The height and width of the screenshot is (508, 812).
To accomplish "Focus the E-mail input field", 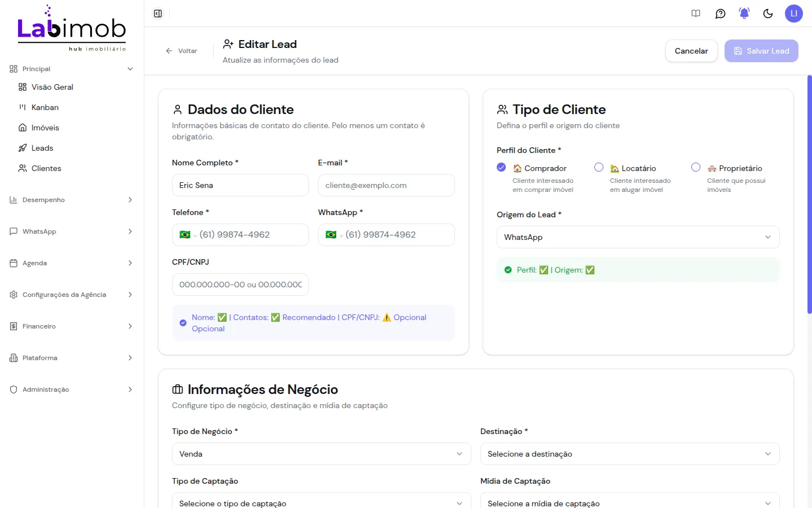I will 386,185.
